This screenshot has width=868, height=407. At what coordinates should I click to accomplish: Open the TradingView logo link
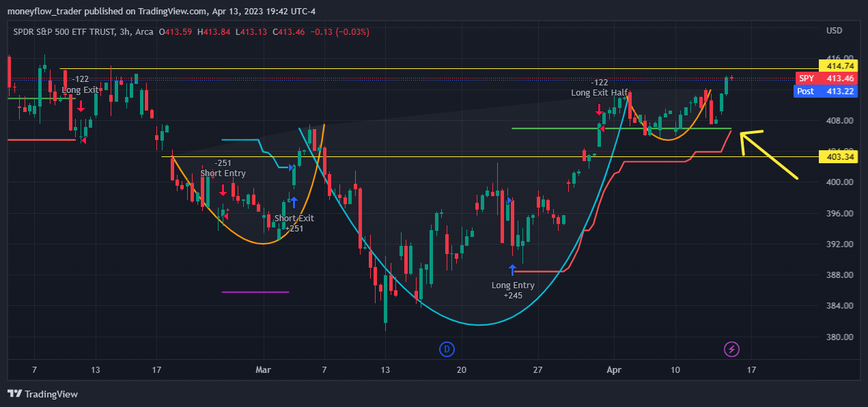click(x=42, y=394)
